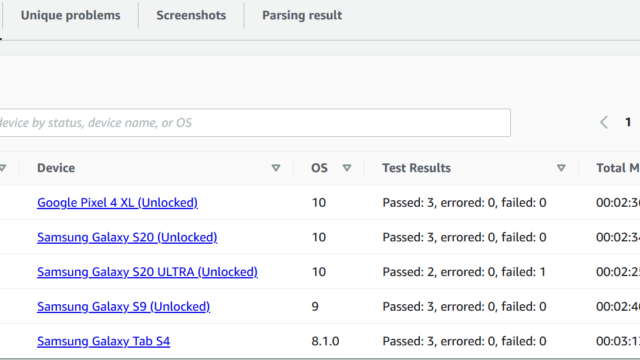Click 'Passed: 2, errored: 0, failed: 1' result

464,272
